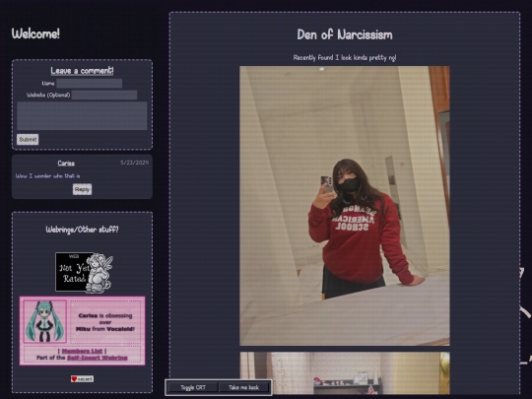Click the 'Den of Narcissism' heading
Viewport: 532px width, 399px height.
coord(345,34)
